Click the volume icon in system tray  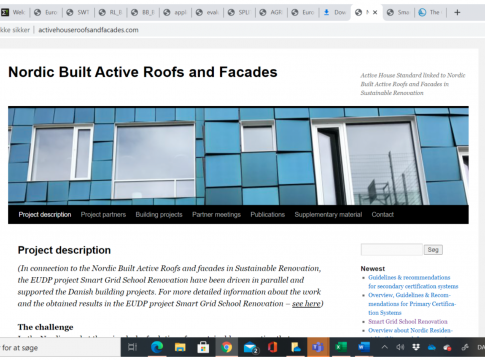click(400, 347)
